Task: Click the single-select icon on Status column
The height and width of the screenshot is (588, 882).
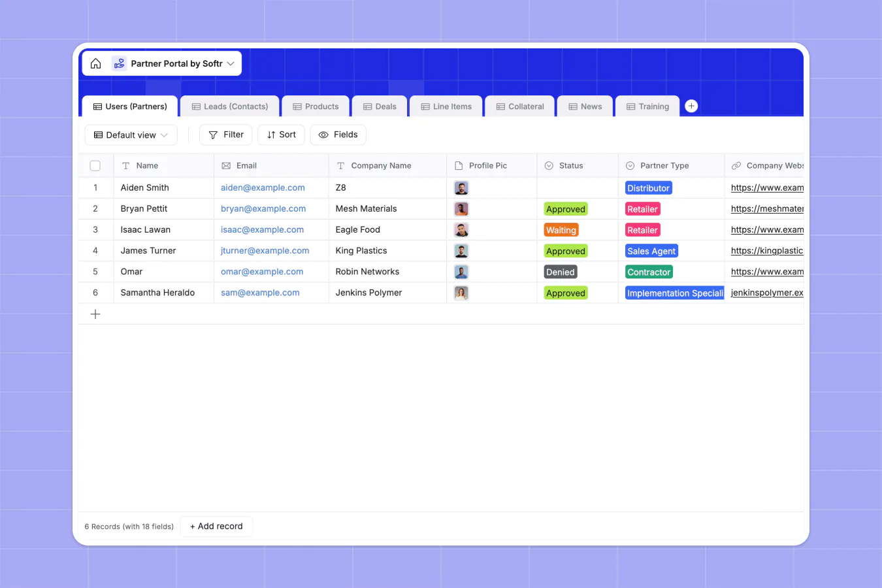Action: (547, 165)
